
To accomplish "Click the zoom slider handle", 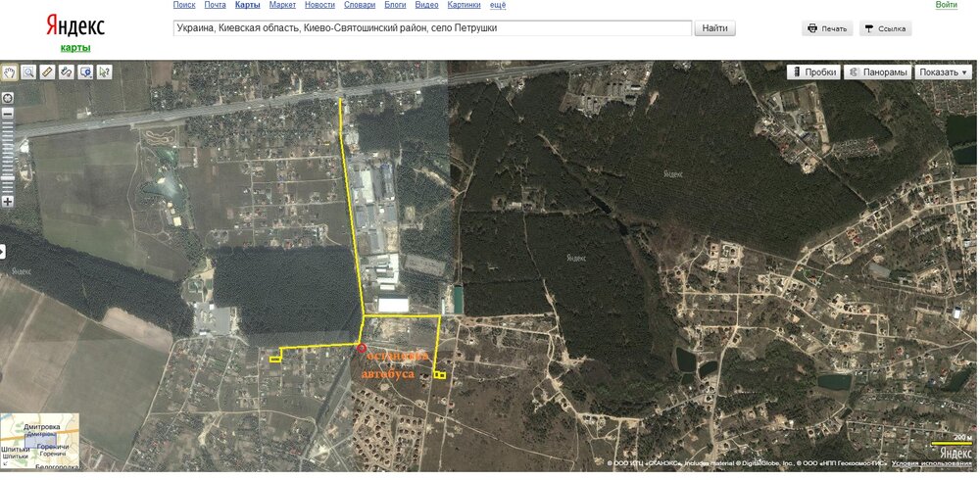I will (x=8, y=180).
